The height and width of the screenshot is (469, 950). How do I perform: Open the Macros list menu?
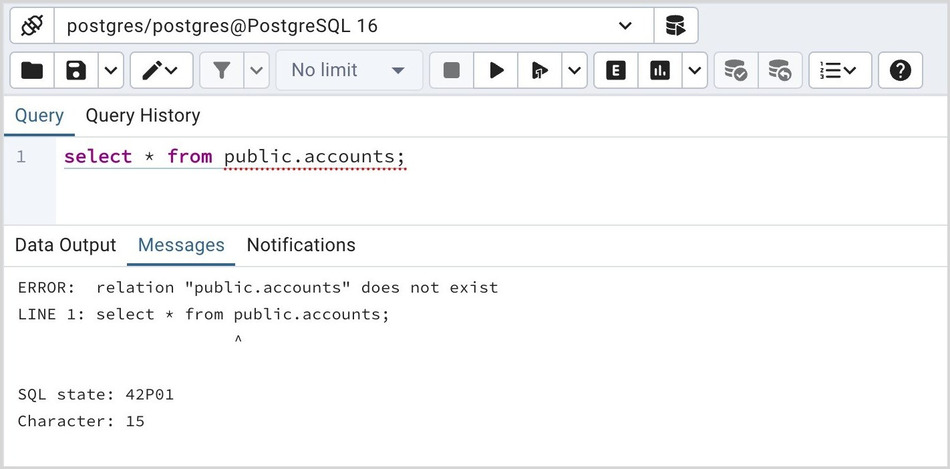[839, 70]
